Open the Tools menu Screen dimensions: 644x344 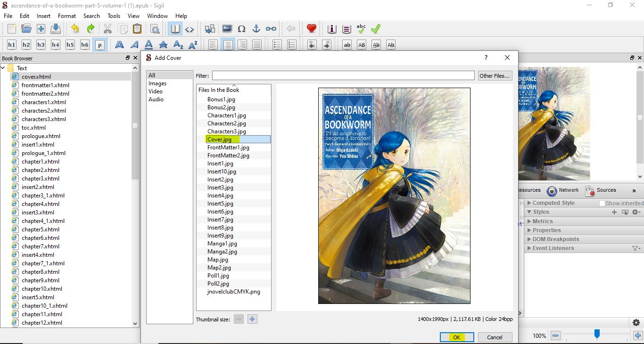(114, 16)
